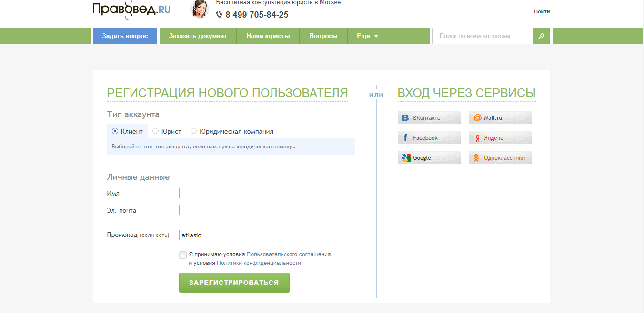This screenshot has width=644, height=313.
Task: Expand the Еще dropdown menu
Action: click(x=367, y=36)
